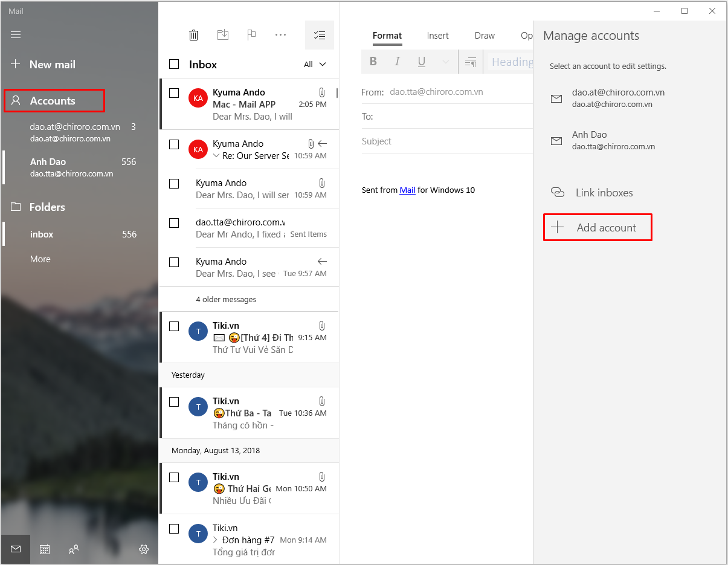The width and height of the screenshot is (728, 565).
Task: Click into the Subject field
Action: tap(447, 141)
